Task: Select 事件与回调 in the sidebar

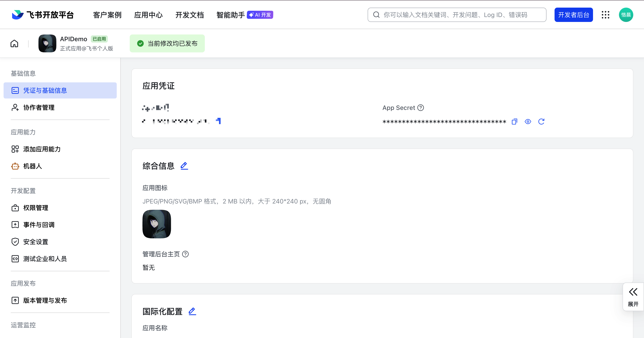Action: 39,225
